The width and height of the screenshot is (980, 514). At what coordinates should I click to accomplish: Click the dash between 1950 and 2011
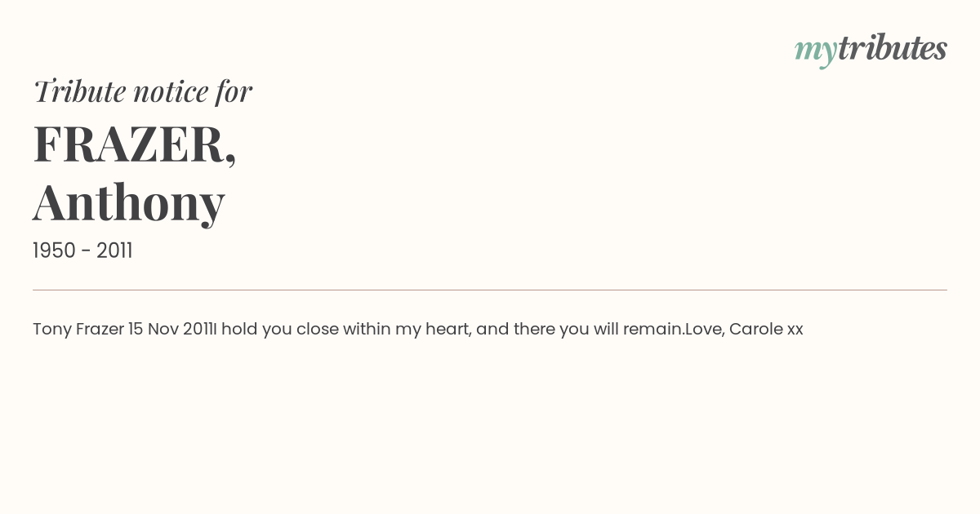(86, 251)
